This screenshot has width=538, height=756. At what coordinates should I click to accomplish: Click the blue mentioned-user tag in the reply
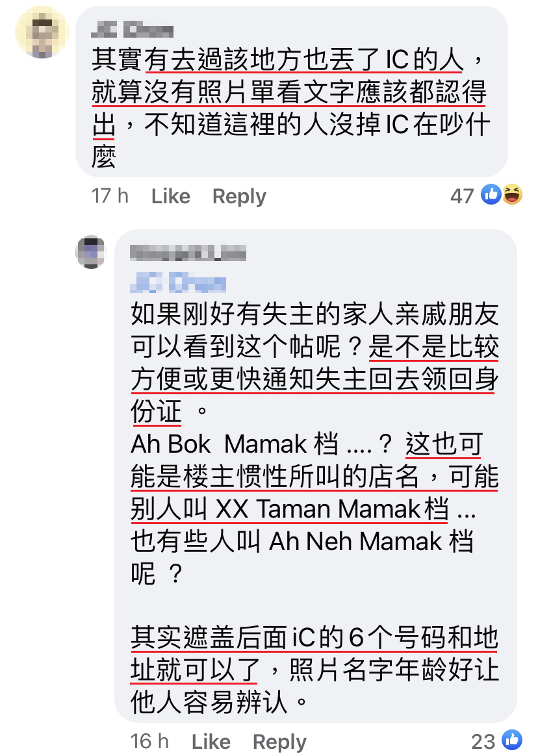(x=178, y=283)
